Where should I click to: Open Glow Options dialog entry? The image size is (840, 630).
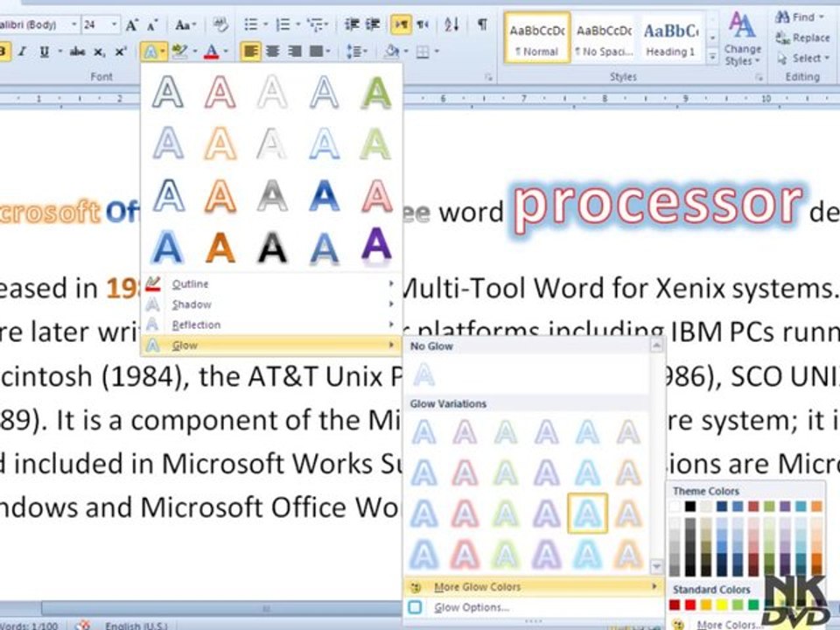click(534, 607)
